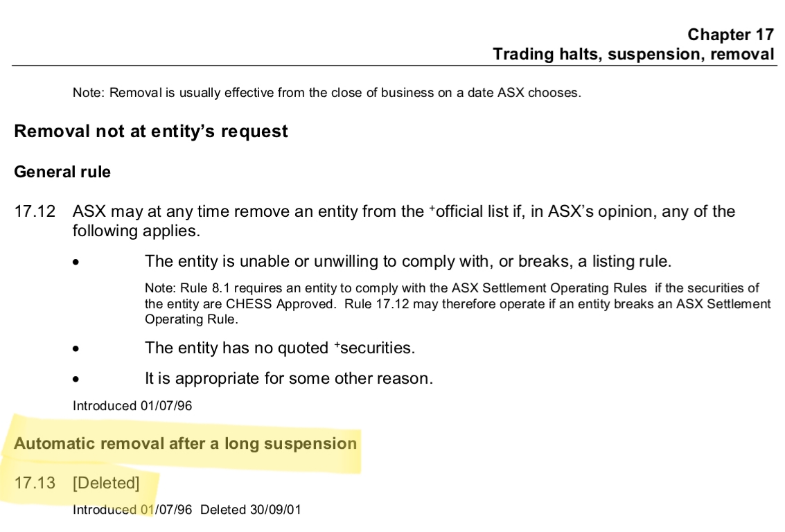Select the "Removal not at entity's request" heading
This screenshot has height=532, width=785.
[x=150, y=132]
